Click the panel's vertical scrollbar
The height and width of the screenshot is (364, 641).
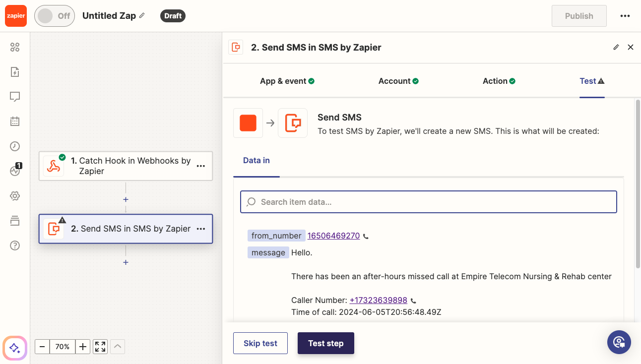pos(638,183)
